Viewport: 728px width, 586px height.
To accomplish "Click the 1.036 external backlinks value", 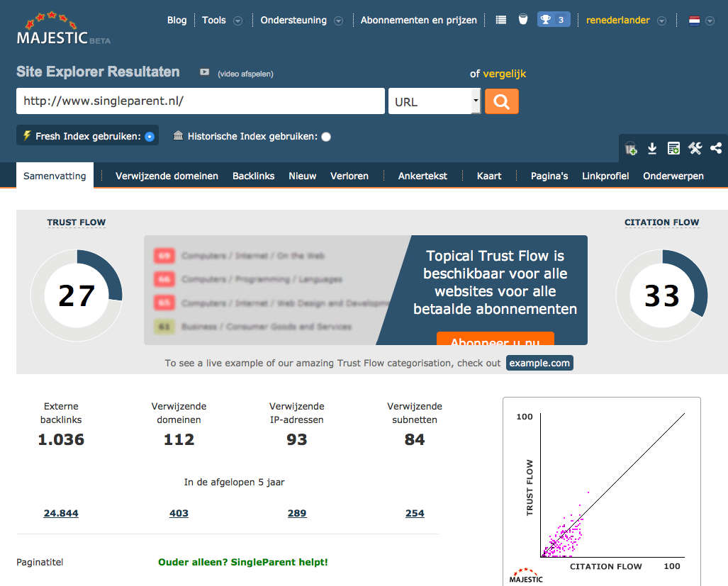I will [61, 439].
